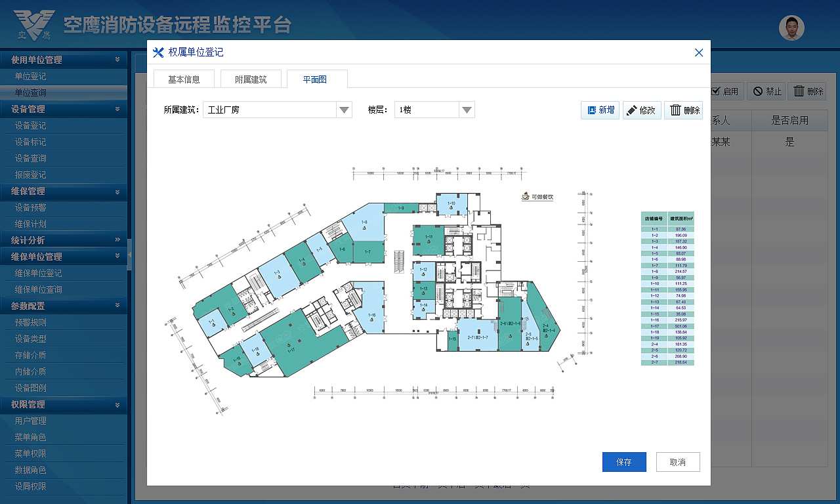Click the user avatar photo at top right
Image resolution: width=840 pixels, height=504 pixels.
point(791,28)
